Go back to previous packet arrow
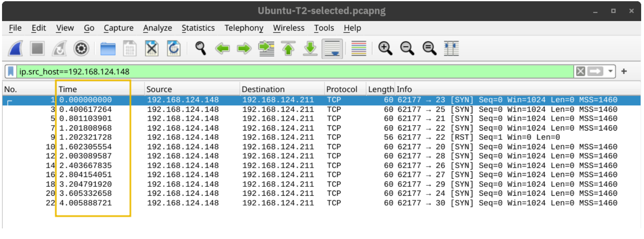Screen dimensions: 644x239 click(222, 49)
